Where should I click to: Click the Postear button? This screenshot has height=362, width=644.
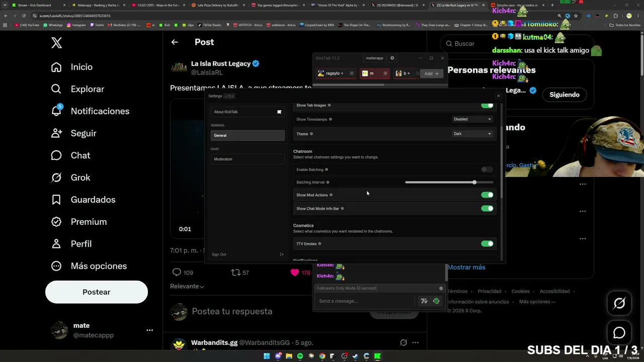[97, 292]
